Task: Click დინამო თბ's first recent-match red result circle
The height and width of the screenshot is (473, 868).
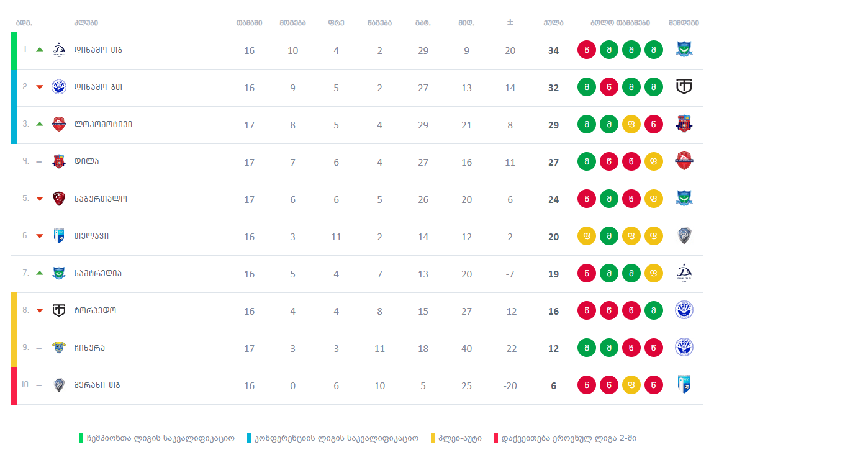Action: (x=587, y=50)
